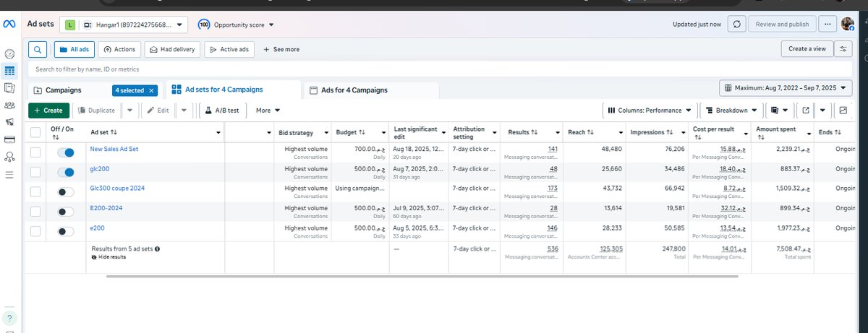Switch to the Campaigns tab
868x333 pixels.
(x=64, y=90)
